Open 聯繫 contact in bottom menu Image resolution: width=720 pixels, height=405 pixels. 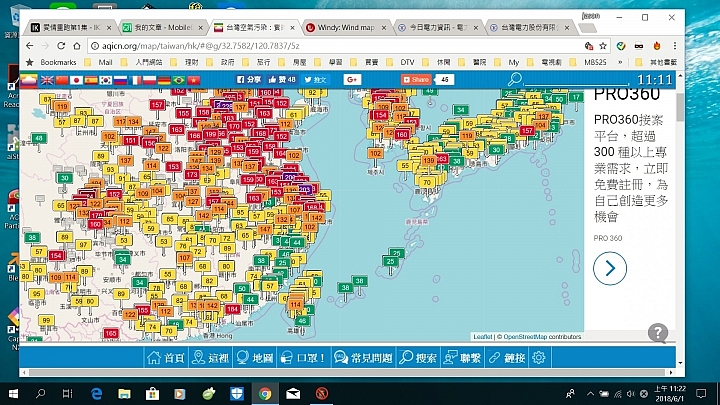(x=461, y=357)
